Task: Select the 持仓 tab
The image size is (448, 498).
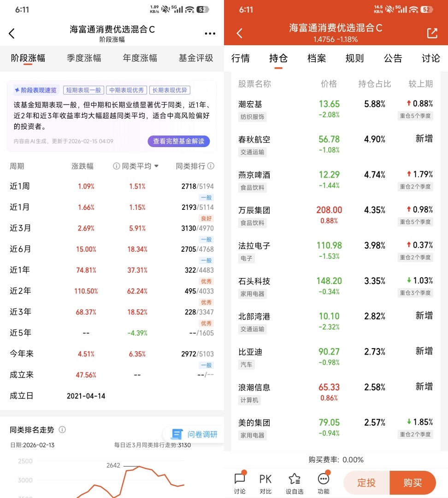Action: [278, 59]
